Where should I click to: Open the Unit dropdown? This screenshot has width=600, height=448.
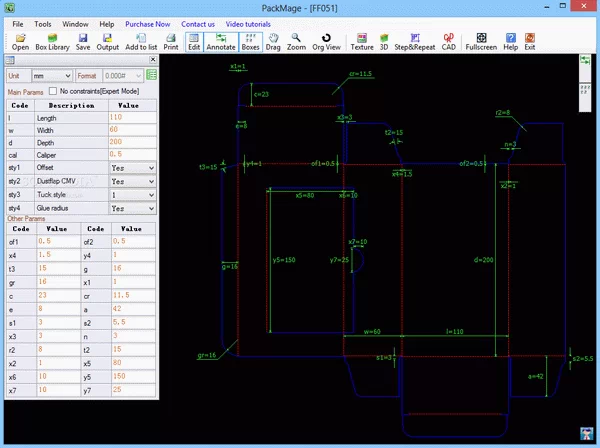click(50, 75)
